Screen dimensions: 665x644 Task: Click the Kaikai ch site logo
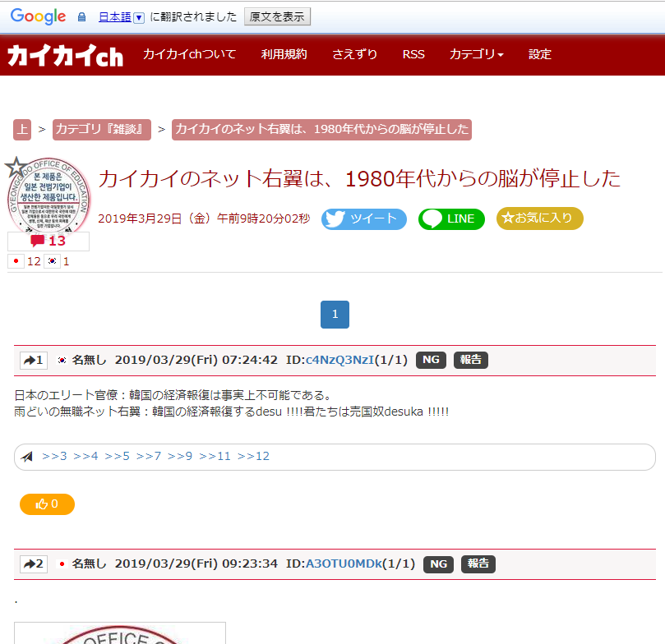tap(65, 55)
